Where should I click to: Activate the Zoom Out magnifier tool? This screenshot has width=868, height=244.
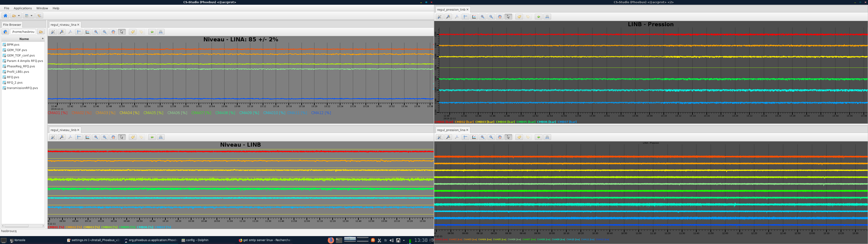[105, 32]
